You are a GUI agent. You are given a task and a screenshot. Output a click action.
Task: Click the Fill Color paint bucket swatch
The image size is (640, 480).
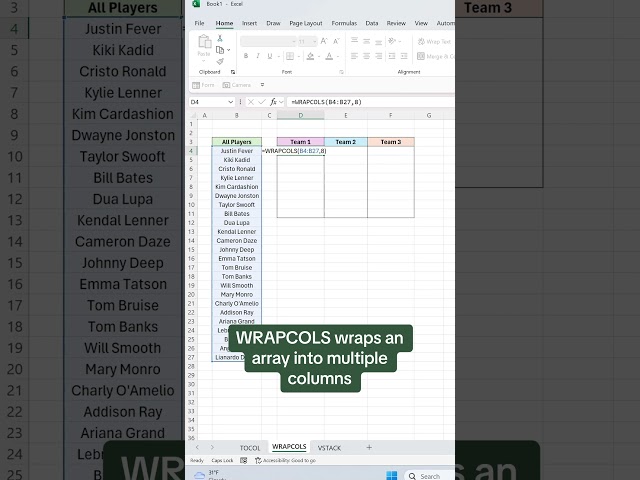310,56
